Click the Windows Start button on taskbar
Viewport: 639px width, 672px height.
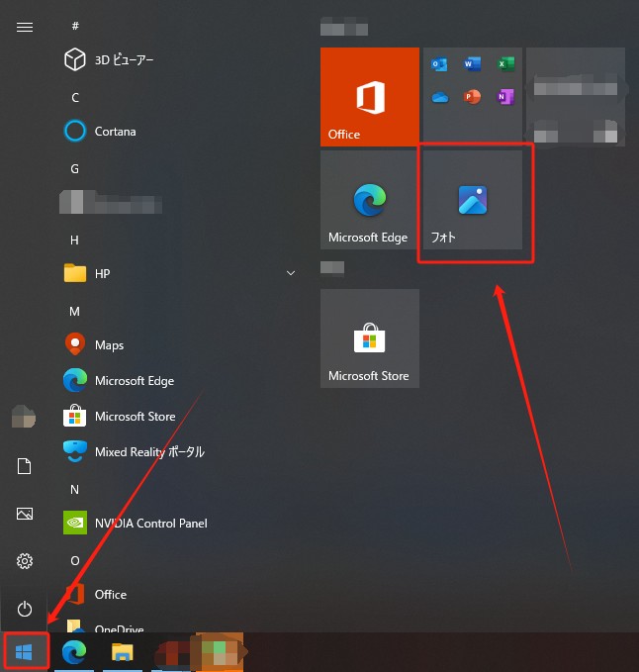[x=24, y=652]
